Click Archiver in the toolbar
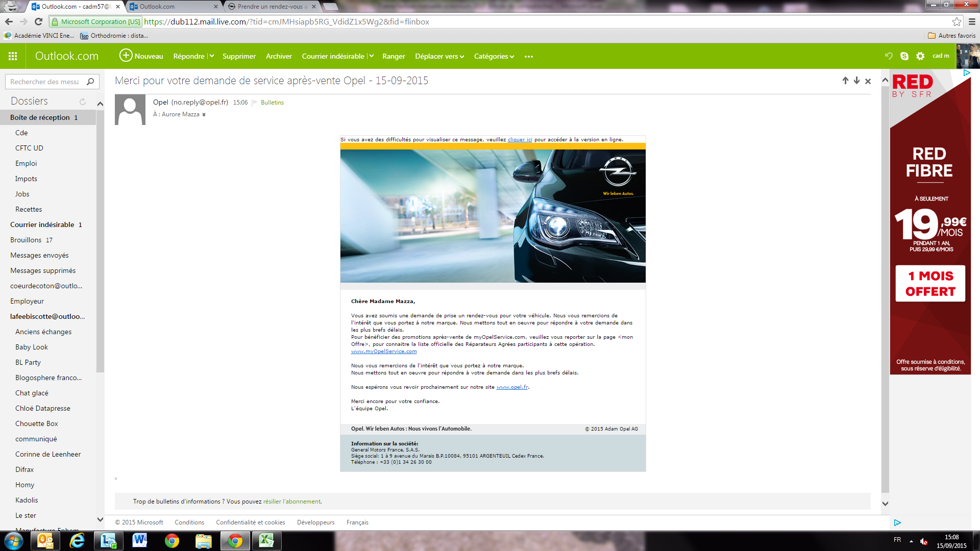The height and width of the screenshot is (551, 980). (x=279, y=56)
